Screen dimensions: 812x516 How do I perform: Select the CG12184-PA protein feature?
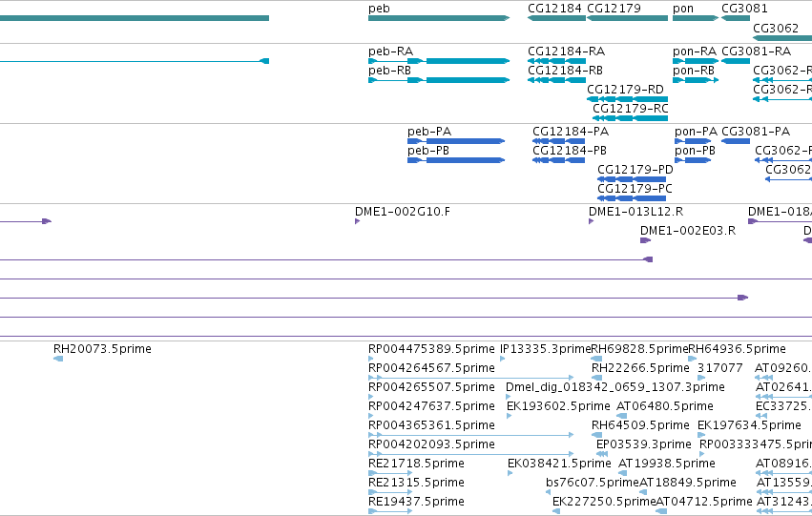point(559,141)
